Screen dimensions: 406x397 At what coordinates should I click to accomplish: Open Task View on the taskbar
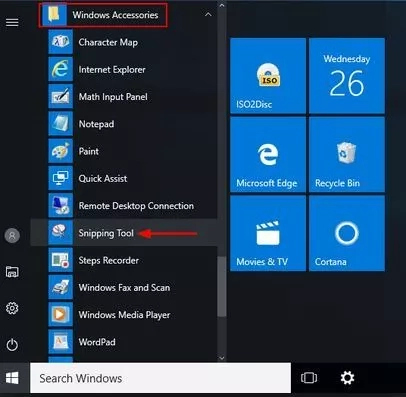point(309,378)
